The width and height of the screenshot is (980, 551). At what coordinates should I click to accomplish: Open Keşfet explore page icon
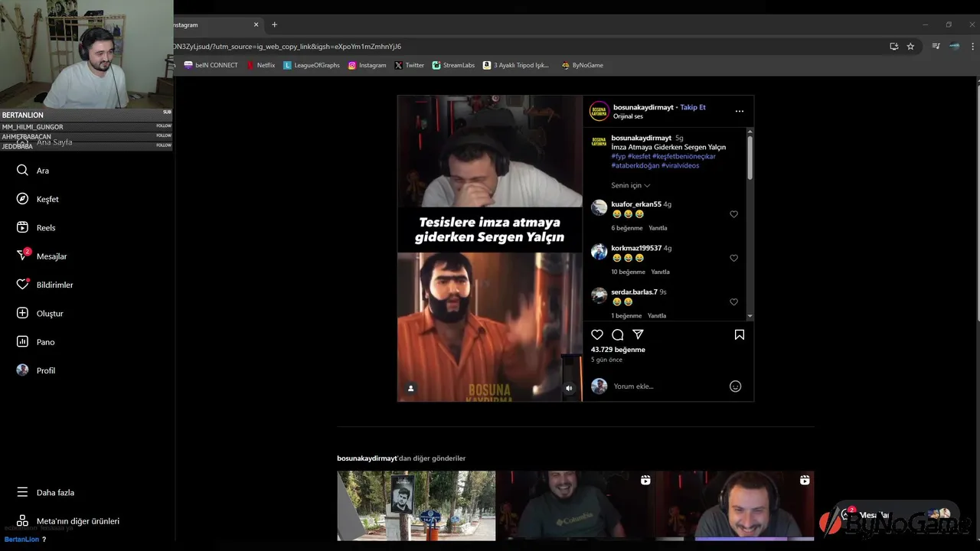point(22,199)
